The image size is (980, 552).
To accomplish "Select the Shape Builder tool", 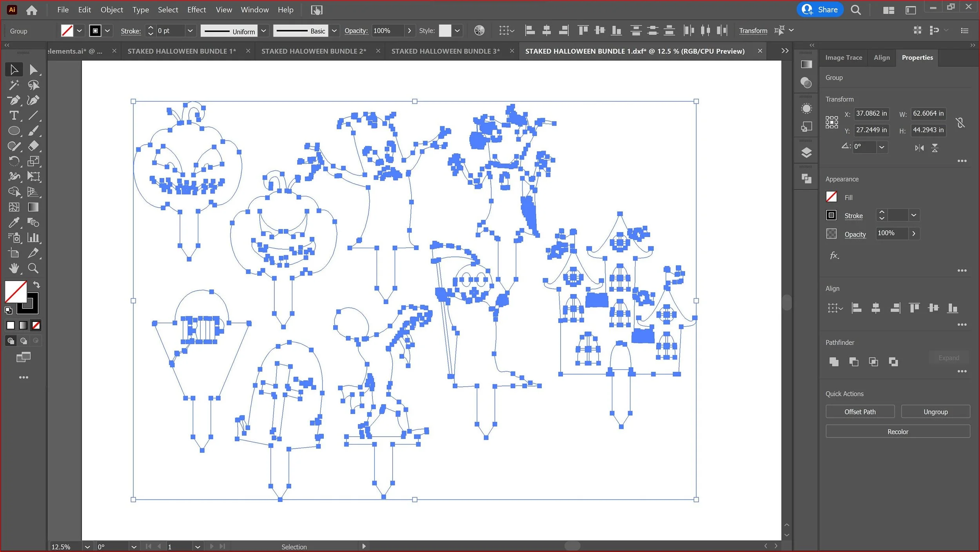I will [14, 192].
